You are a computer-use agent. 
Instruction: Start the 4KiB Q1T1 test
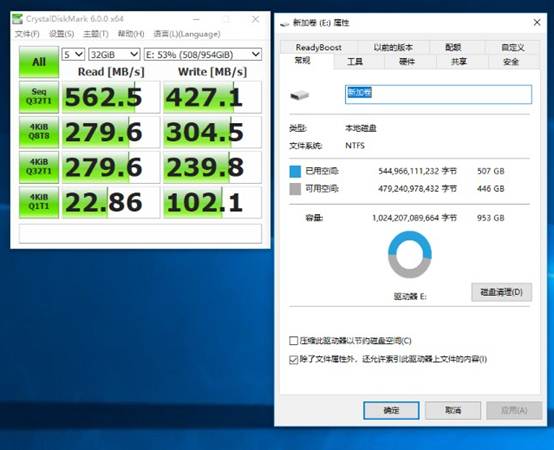(x=39, y=202)
